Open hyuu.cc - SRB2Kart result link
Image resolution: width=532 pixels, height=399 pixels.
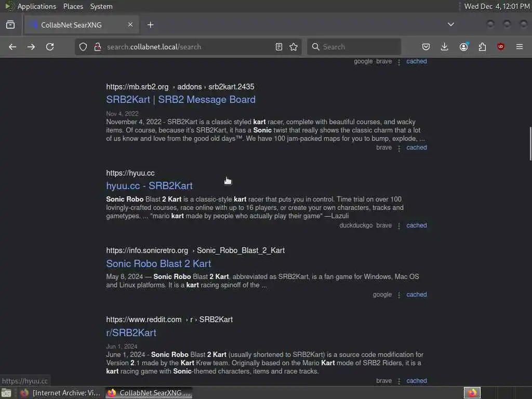149,185
